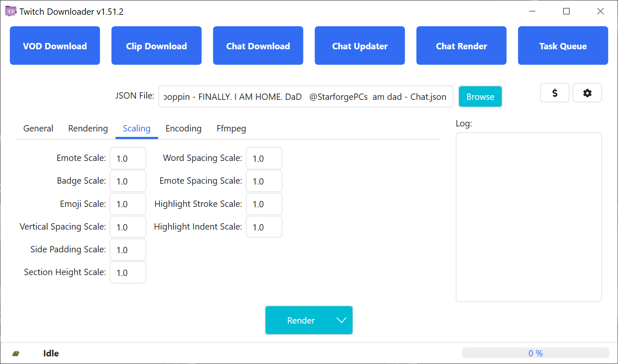Select the Scaling tab
This screenshot has width=618, height=364.
click(x=137, y=128)
